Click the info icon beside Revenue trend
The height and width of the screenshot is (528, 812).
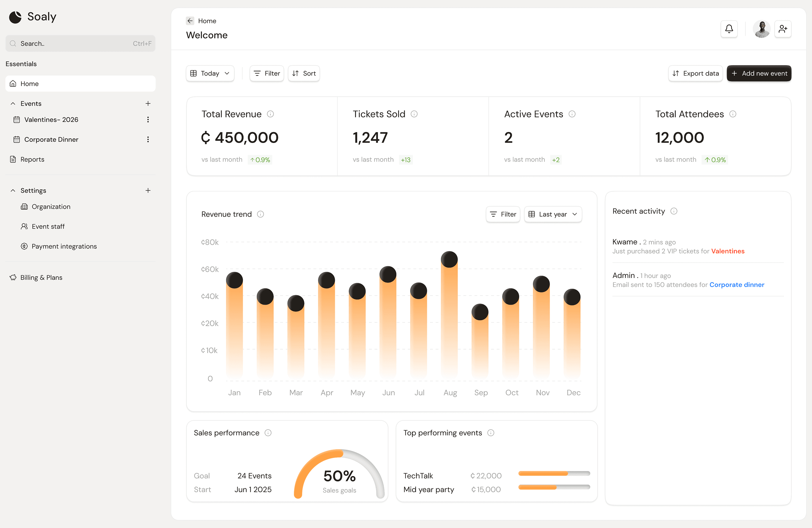[x=260, y=214]
